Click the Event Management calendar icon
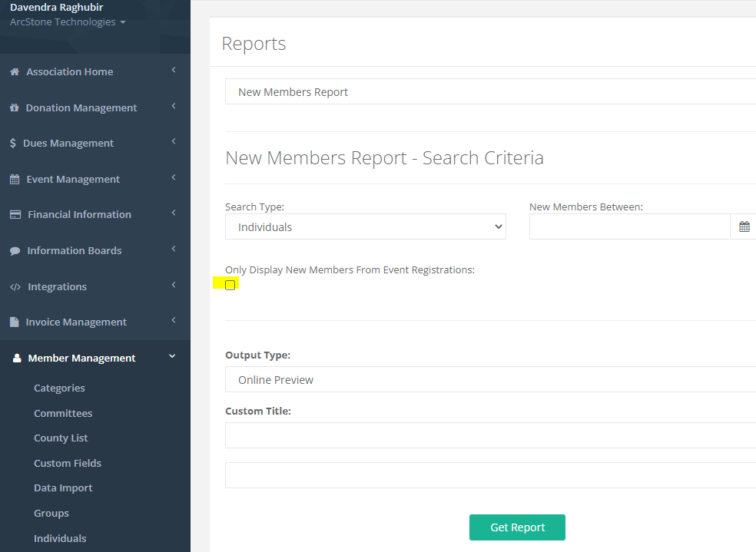756x552 pixels. click(15, 179)
